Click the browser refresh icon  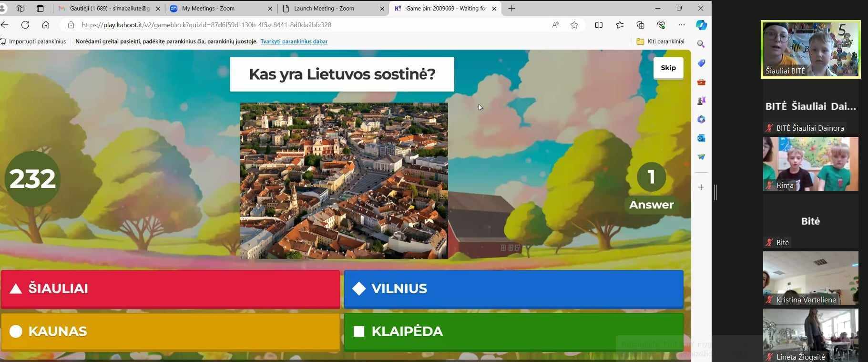pyautogui.click(x=25, y=25)
